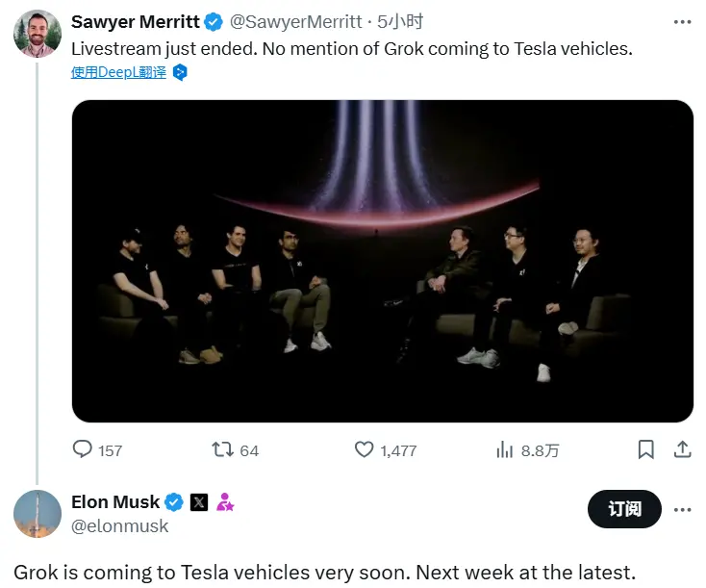Open the @SawyerMerritt handle link
This screenshot has width=706, height=588.
pyautogui.click(x=296, y=22)
